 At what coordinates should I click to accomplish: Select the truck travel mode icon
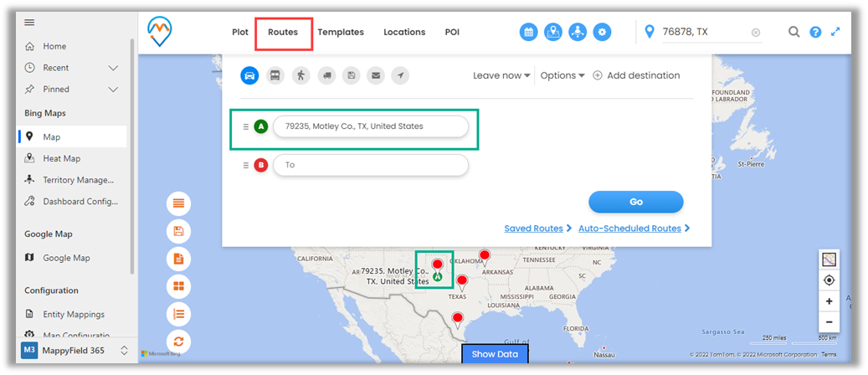tap(326, 75)
